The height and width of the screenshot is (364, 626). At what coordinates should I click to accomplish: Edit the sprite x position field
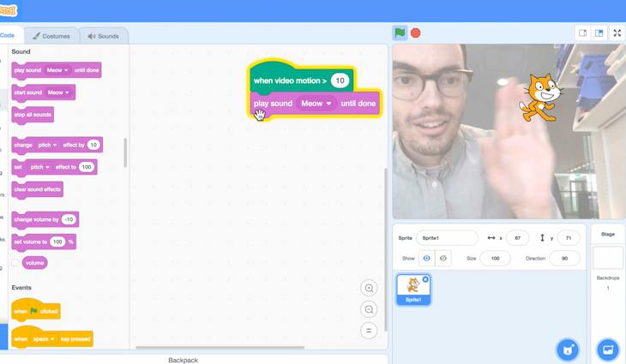pyautogui.click(x=517, y=238)
